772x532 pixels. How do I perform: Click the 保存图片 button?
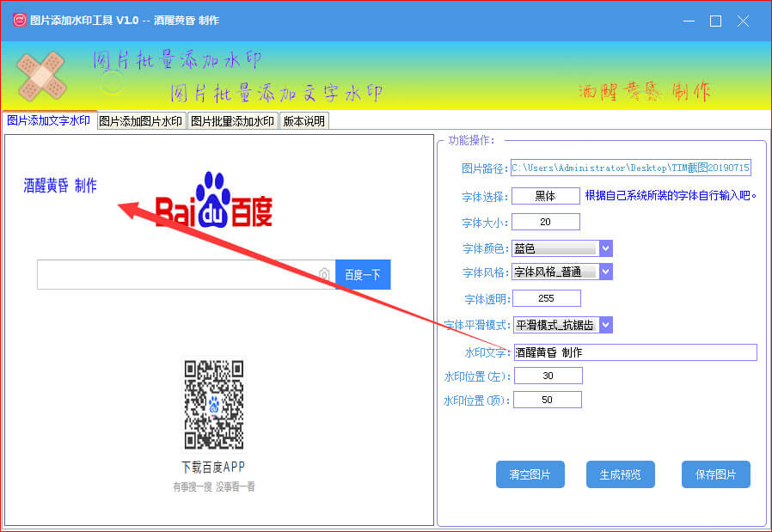[716, 474]
